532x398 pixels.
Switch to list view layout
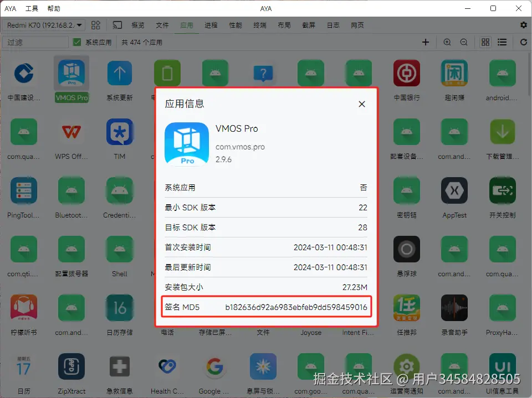tap(502, 42)
